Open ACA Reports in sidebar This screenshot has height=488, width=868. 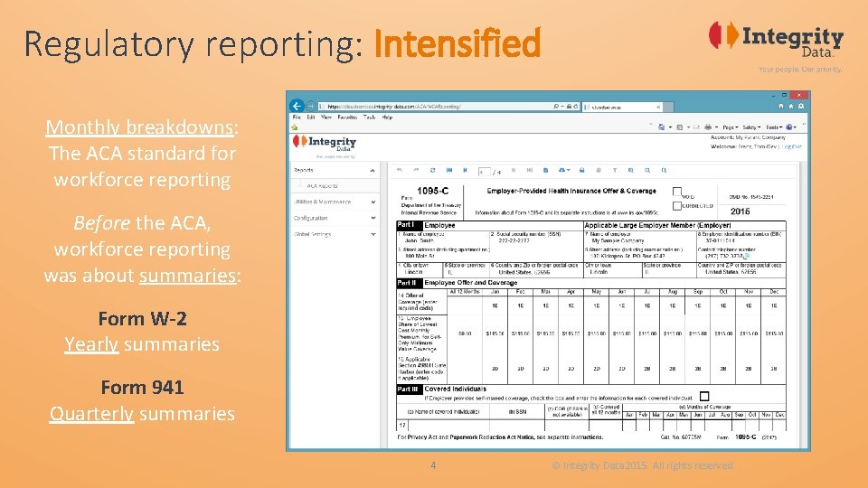pyautogui.click(x=322, y=186)
